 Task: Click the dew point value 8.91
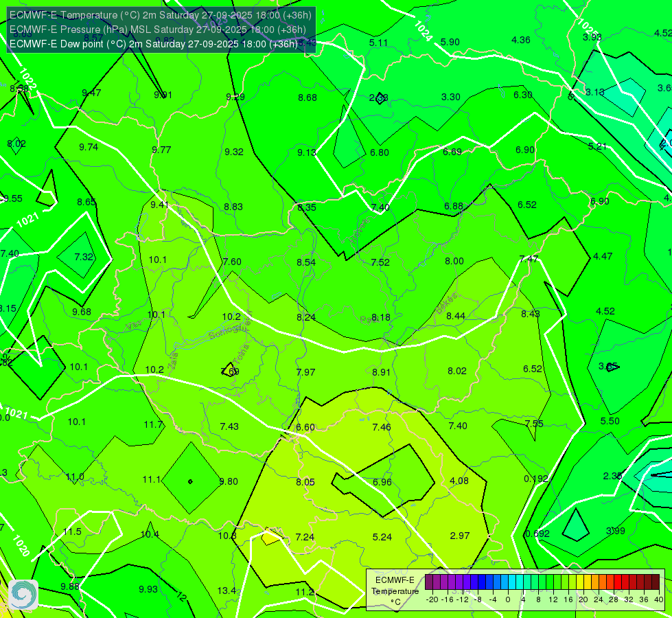[381, 372]
